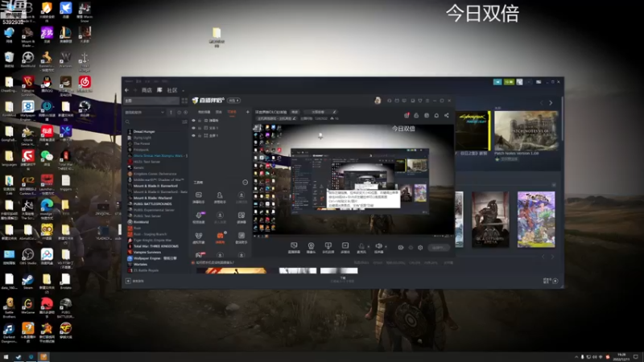Click the first icon under the stream preview
644x362 pixels.
294,248
